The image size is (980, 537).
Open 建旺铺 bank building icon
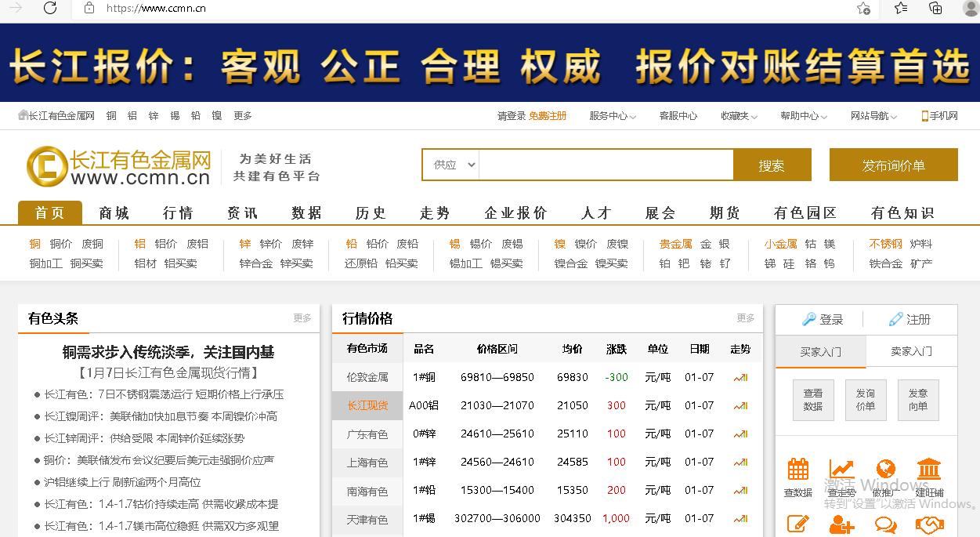(x=929, y=470)
